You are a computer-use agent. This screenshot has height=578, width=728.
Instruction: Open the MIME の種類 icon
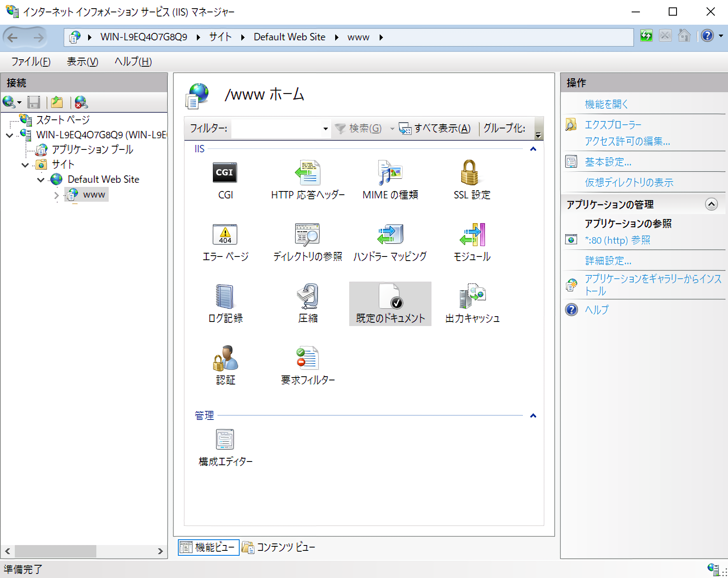(x=390, y=173)
